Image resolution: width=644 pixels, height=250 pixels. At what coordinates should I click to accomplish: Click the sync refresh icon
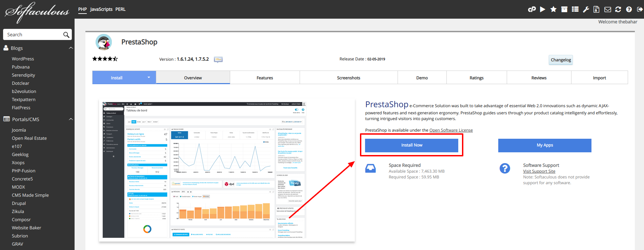[618, 9]
